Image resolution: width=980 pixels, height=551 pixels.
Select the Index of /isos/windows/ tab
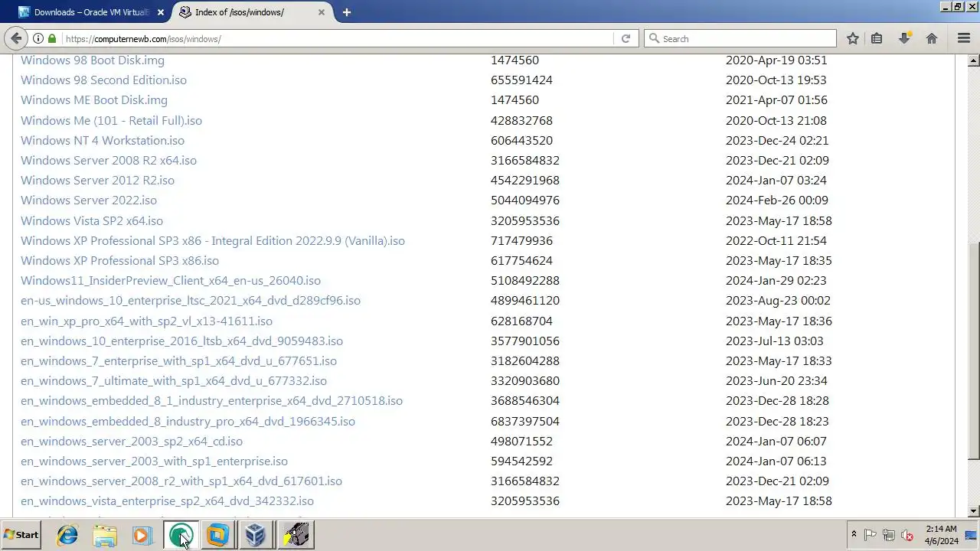coord(253,12)
